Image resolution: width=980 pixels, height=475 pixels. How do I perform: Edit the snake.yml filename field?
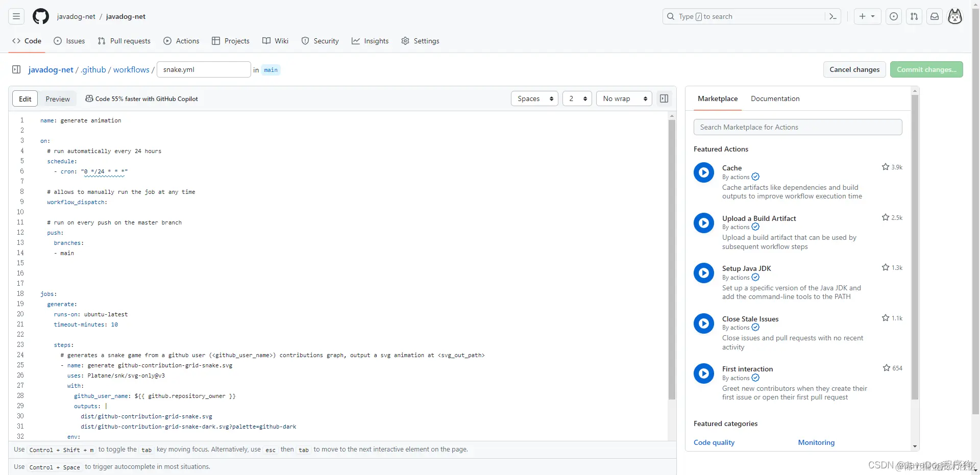[x=204, y=69]
